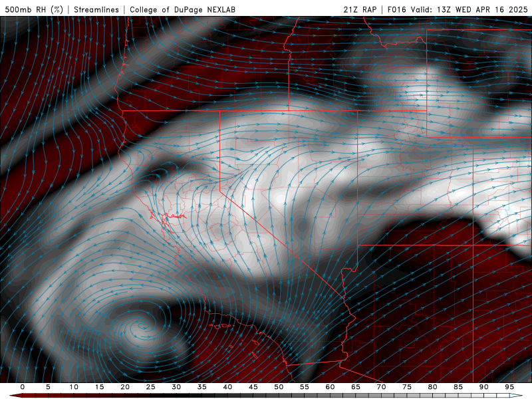This screenshot has width=532, height=399.
Task: Click the 0 value on the color scale
Action: click(x=23, y=387)
